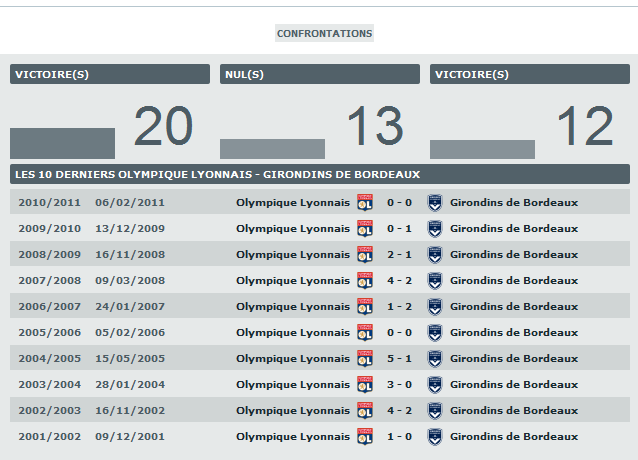Click the Lyon crest in the 2006/2007 row
The height and width of the screenshot is (460, 638).
[365, 307]
